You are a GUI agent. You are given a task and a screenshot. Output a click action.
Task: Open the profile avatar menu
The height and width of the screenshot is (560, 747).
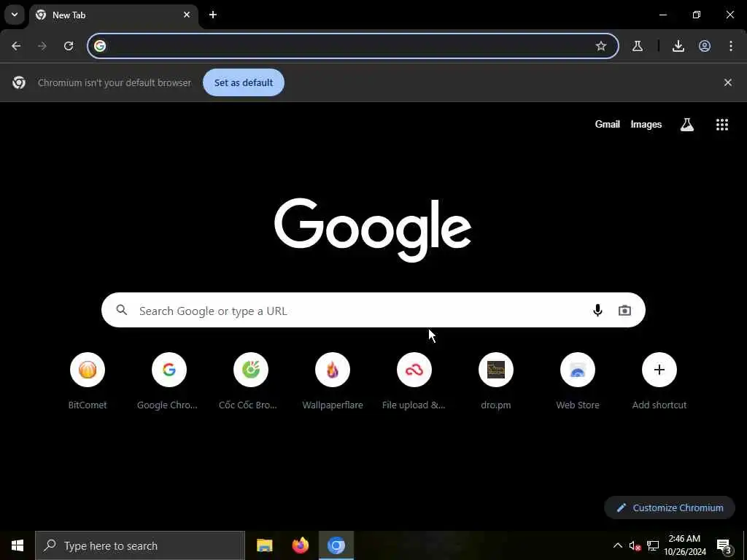point(705,46)
